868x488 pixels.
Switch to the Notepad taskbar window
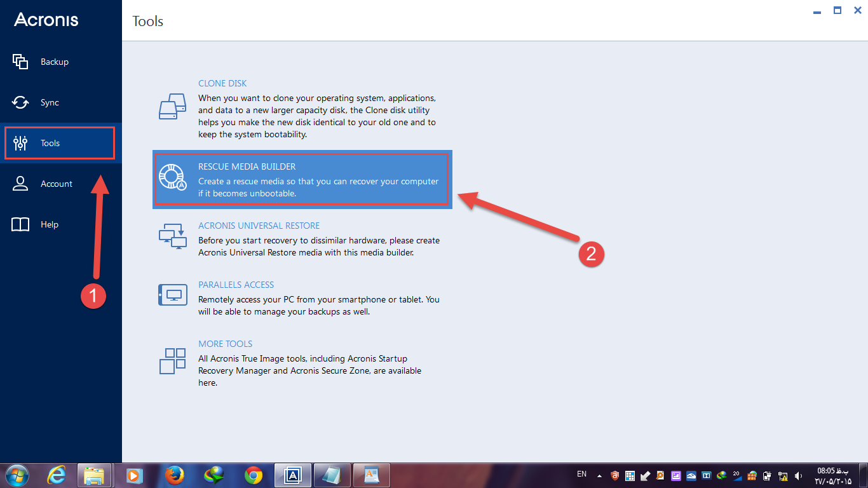click(x=332, y=475)
